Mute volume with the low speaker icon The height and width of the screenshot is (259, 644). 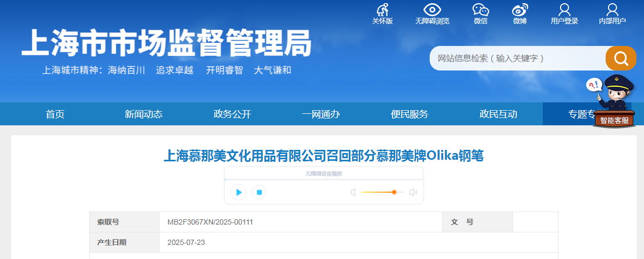coord(353,192)
